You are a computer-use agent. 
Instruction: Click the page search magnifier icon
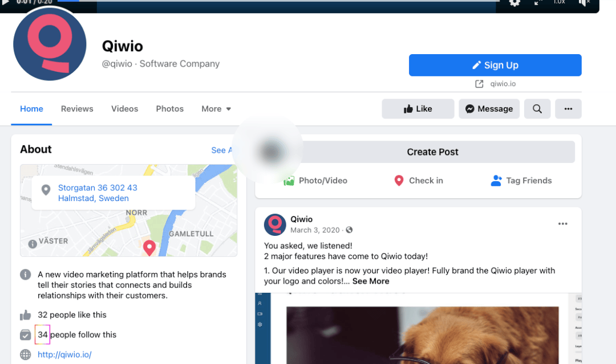click(537, 109)
